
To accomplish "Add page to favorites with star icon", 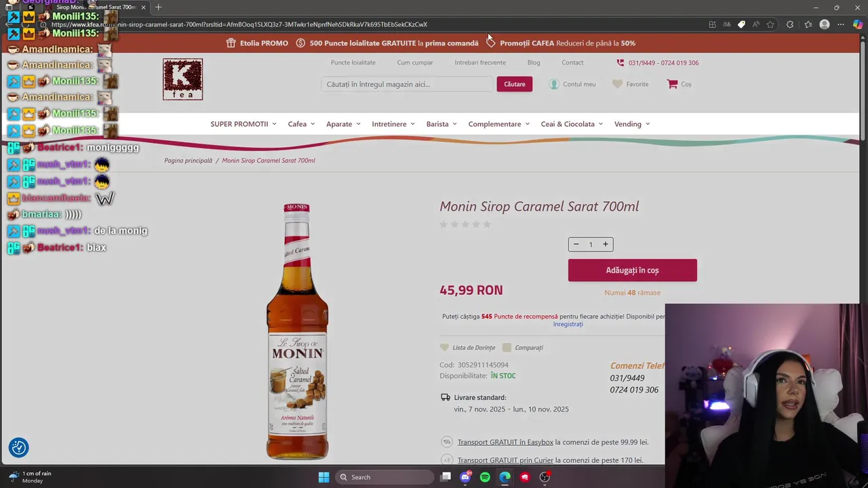I will tap(770, 24).
